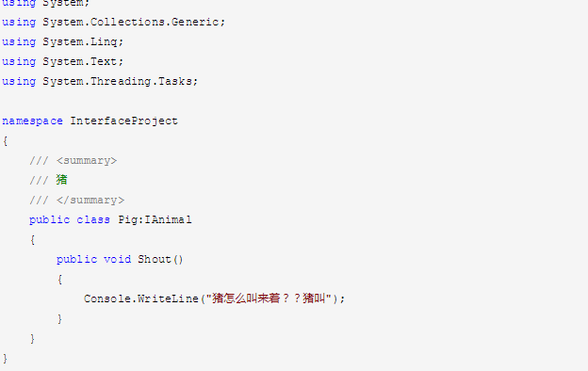Click 'public' before class keyword

click(50, 220)
